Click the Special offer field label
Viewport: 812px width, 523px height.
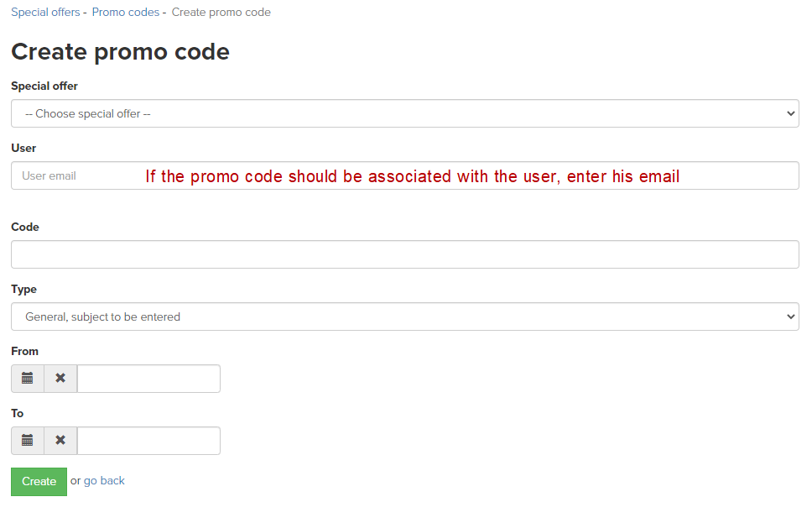point(44,86)
